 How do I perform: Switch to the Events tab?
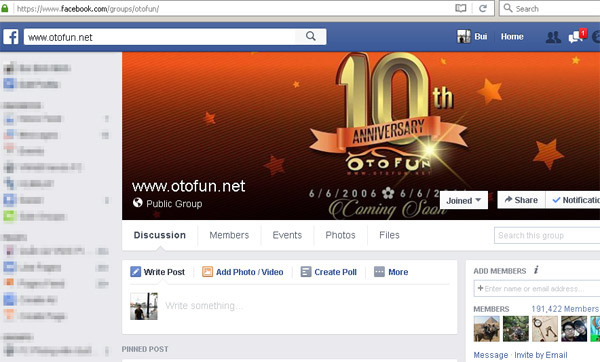pos(287,235)
